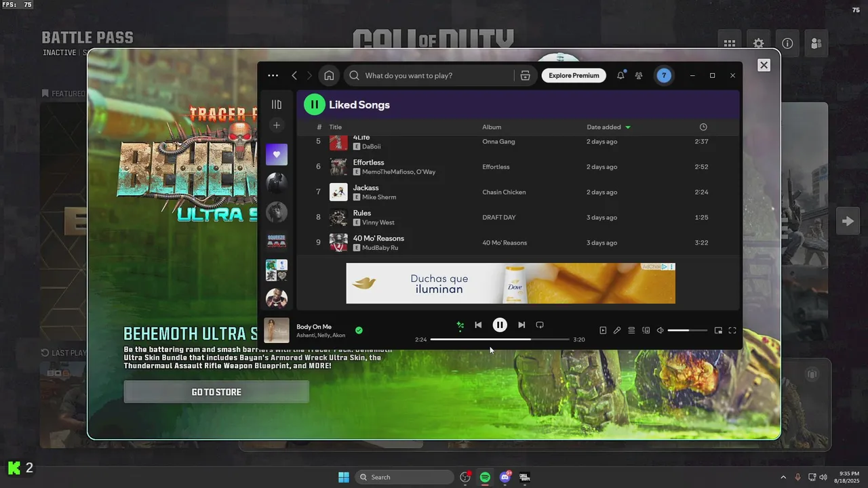Close the Call of Duty promo overlay
This screenshot has height=488, width=868.
coord(764,65)
